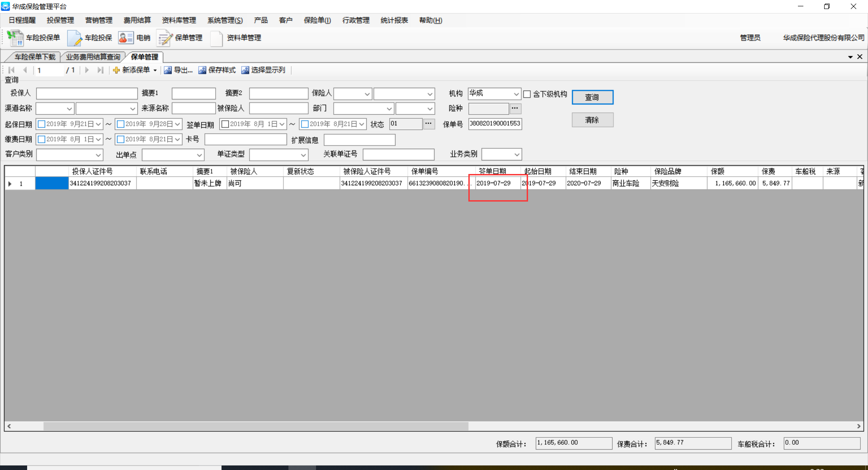Open the 统计报表 menu
The width and height of the screenshot is (868, 470).
tap(394, 20)
